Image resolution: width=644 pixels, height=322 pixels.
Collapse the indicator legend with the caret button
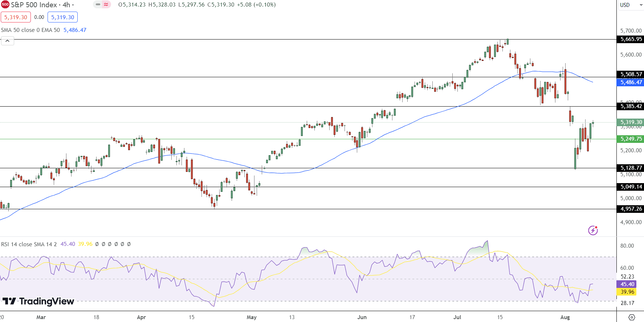coord(7,41)
